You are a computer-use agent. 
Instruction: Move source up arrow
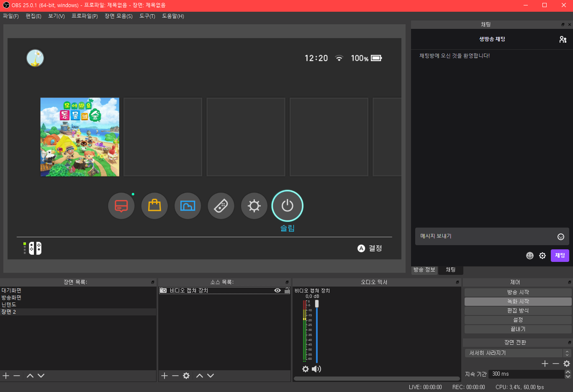click(200, 376)
